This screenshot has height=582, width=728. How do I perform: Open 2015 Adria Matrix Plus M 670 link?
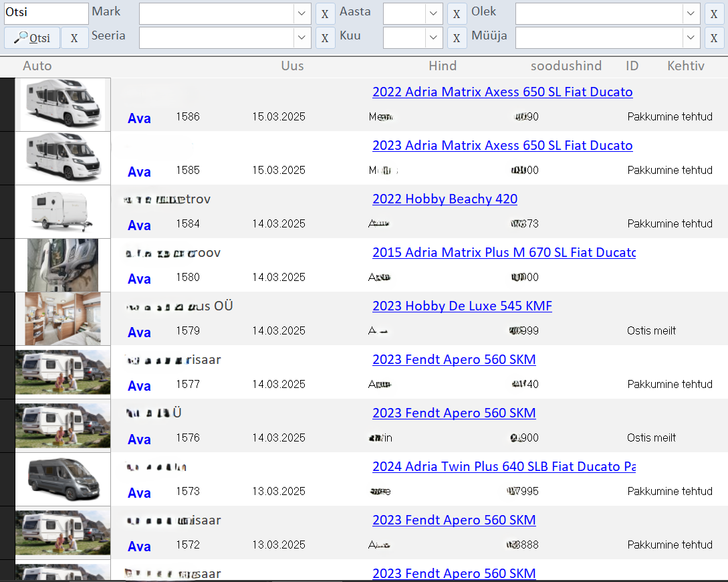click(x=504, y=252)
